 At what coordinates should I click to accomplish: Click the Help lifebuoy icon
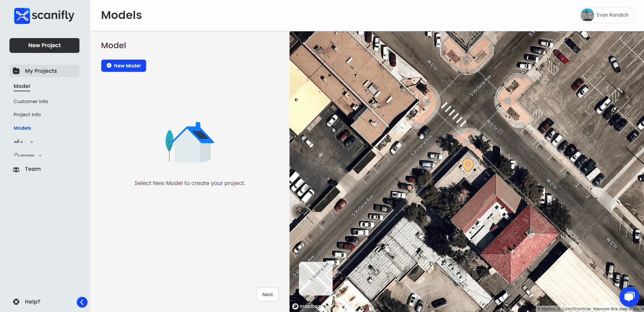pyautogui.click(x=16, y=302)
